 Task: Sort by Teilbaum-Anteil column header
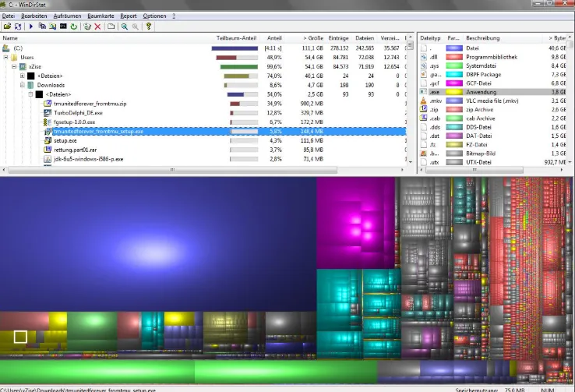236,37
